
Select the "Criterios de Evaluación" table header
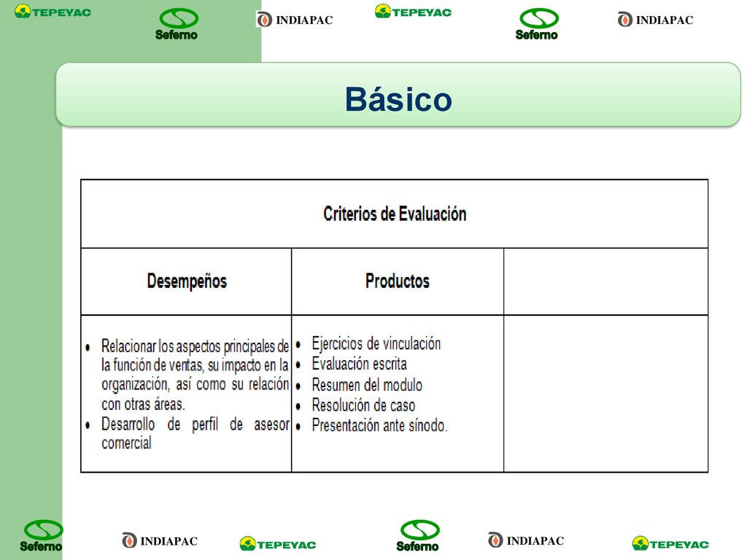tap(395, 214)
